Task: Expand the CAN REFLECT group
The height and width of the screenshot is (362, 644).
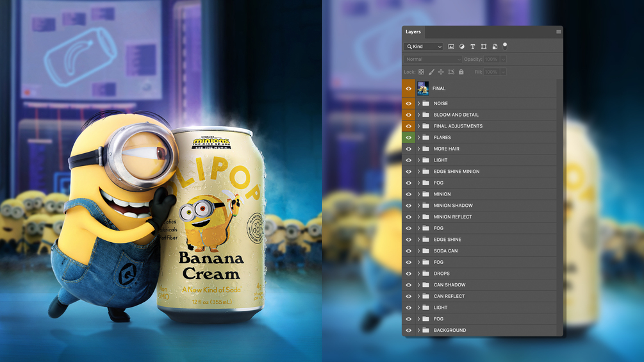Action: point(418,296)
